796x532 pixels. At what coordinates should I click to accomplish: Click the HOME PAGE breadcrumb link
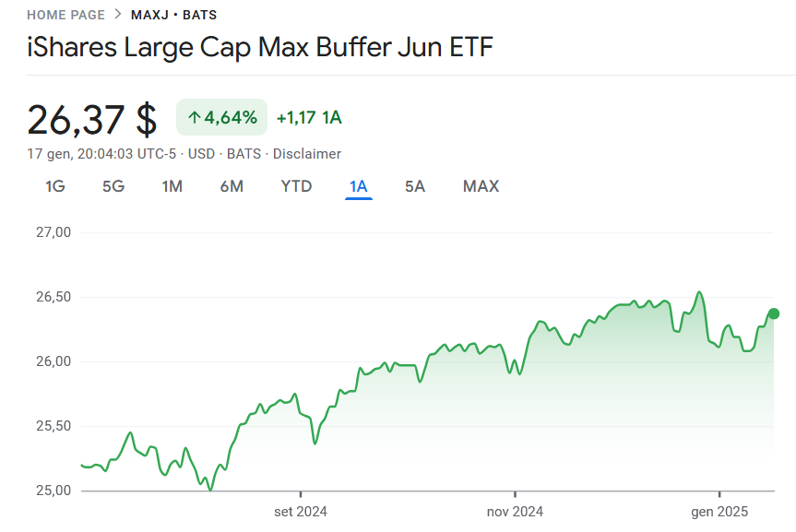(x=66, y=15)
